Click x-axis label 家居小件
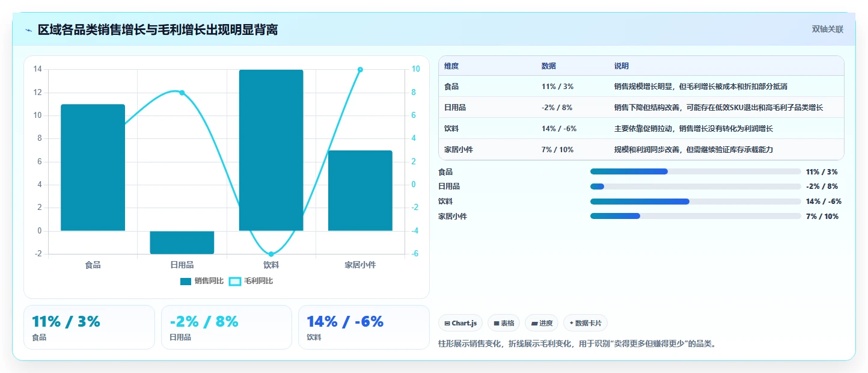Image resolution: width=868 pixels, height=373 pixels. point(360,265)
